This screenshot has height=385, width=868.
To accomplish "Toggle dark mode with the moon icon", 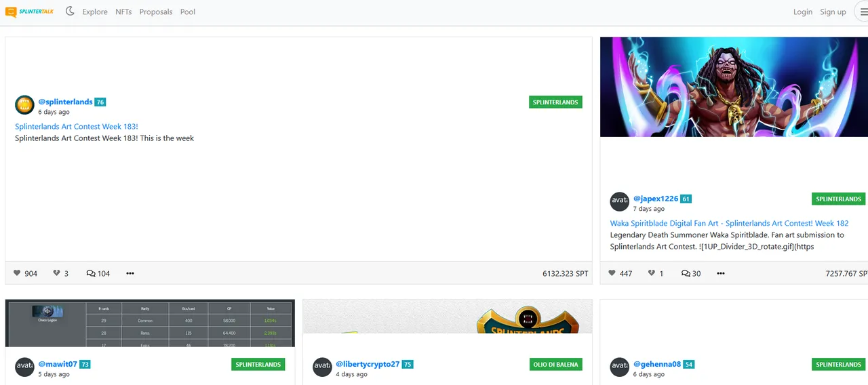I will (x=70, y=11).
